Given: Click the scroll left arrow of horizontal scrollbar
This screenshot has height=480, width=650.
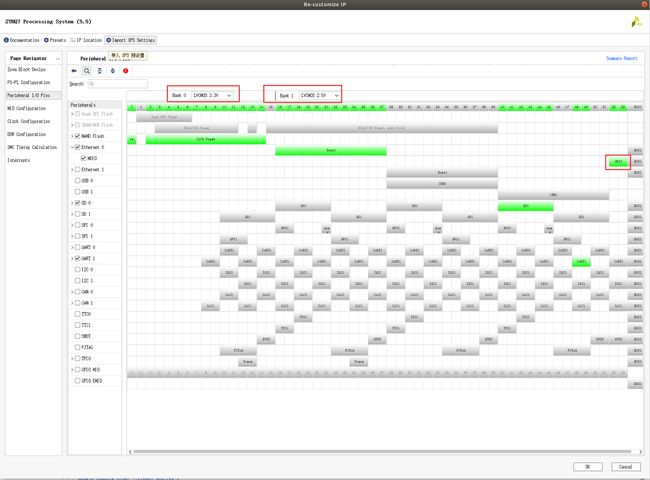Looking at the screenshot, I should click(130, 451).
